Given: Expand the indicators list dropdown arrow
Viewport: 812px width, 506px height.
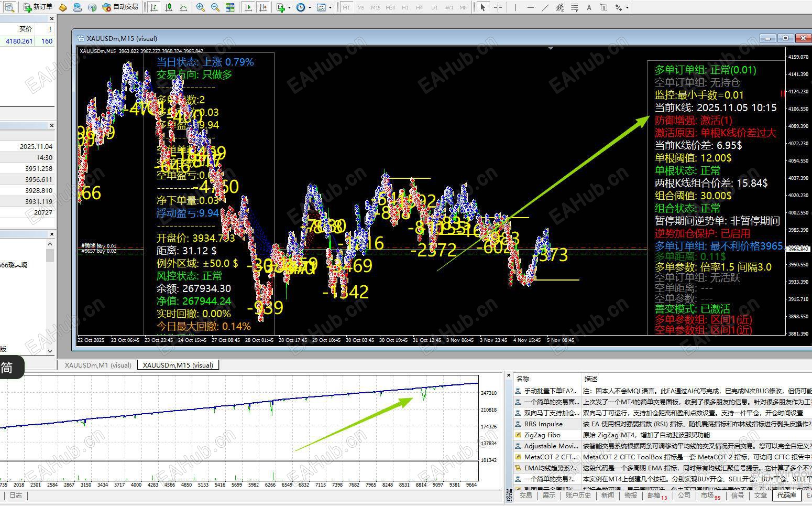Looking at the screenshot, I should click(289, 7).
